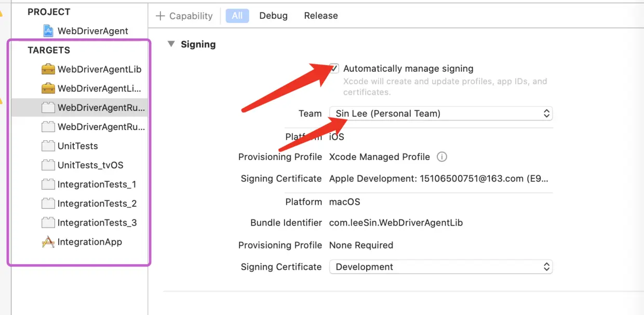Select the IntegrationTests_3 target
Viewport: 644px width, 315px height.
click(x=97, y=222)
